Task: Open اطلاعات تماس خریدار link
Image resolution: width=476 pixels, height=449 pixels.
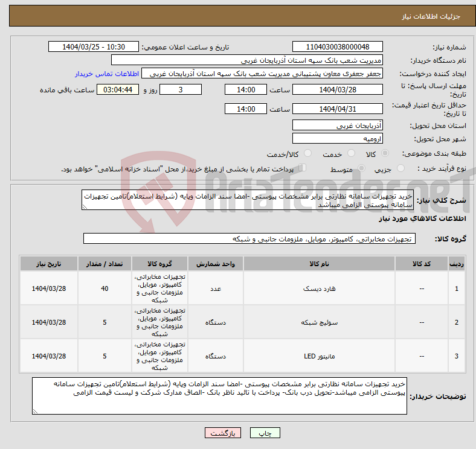Action: (x=107, y=74)
